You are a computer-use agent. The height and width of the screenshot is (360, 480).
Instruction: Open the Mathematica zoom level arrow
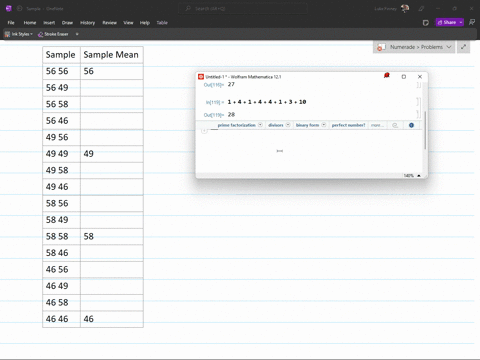[419, 175]
